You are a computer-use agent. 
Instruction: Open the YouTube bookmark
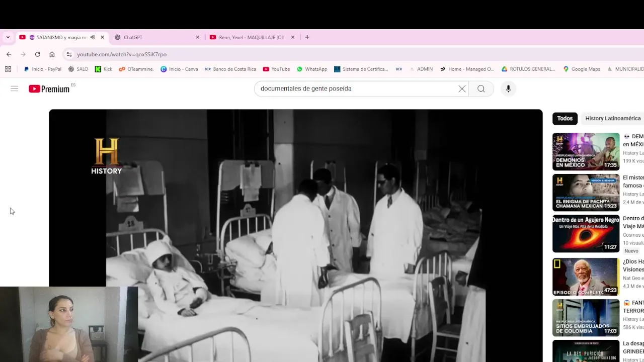click(276, 69)
